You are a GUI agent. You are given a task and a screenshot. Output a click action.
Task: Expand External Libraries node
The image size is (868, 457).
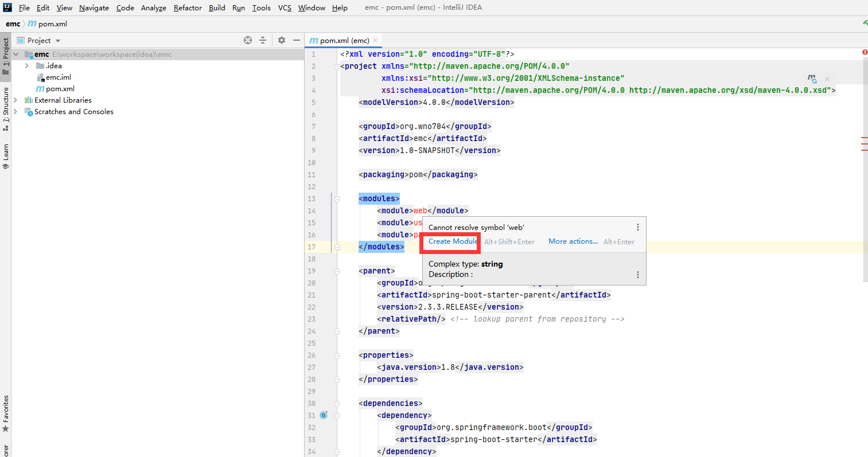tap(15, 100)
